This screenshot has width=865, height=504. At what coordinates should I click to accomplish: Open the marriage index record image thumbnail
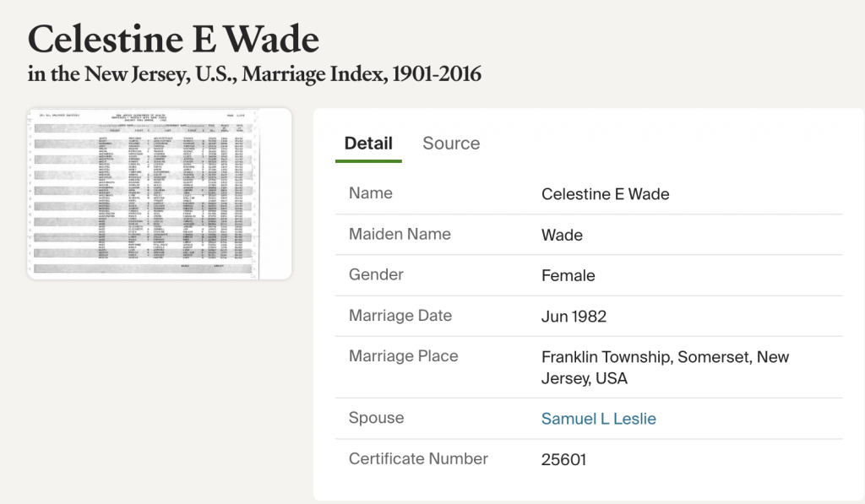[x=159, y=193]
